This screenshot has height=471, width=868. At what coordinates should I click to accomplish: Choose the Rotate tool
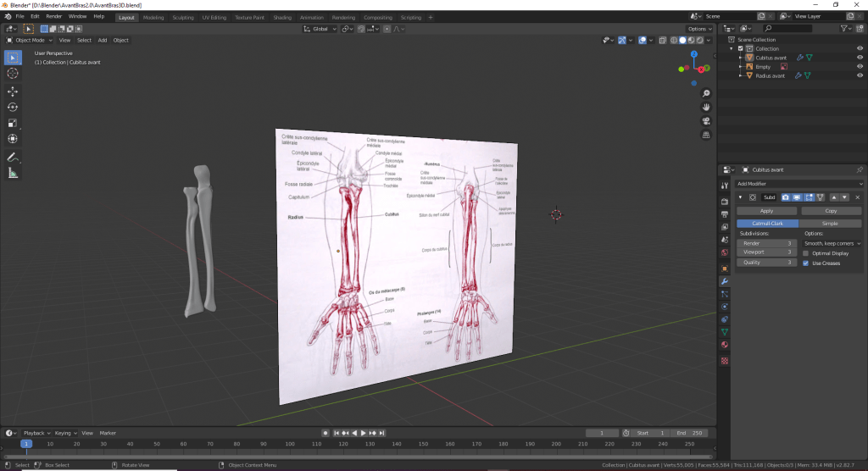(x=13, y=107)
